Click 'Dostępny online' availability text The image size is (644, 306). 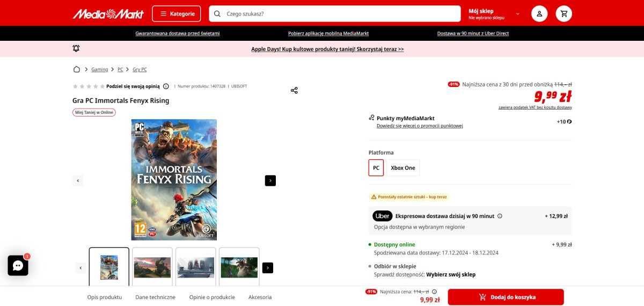[394, 244]
